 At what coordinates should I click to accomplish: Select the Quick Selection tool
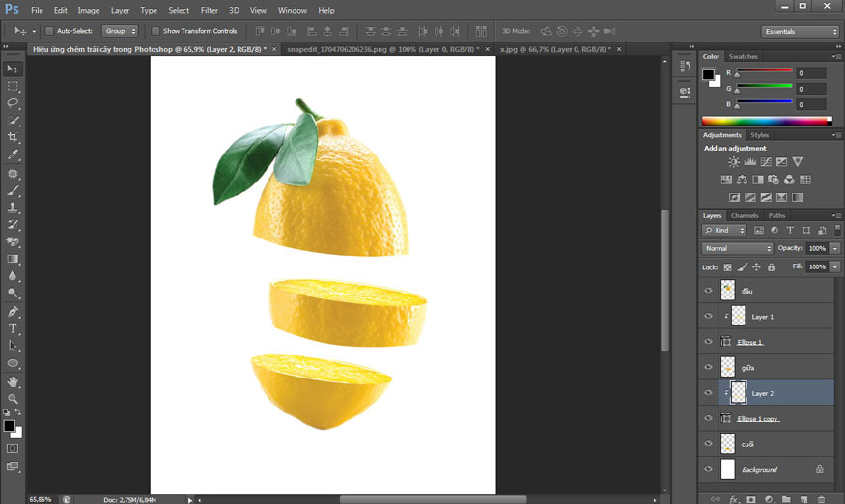pyautogui.click(x=13, y=121)
